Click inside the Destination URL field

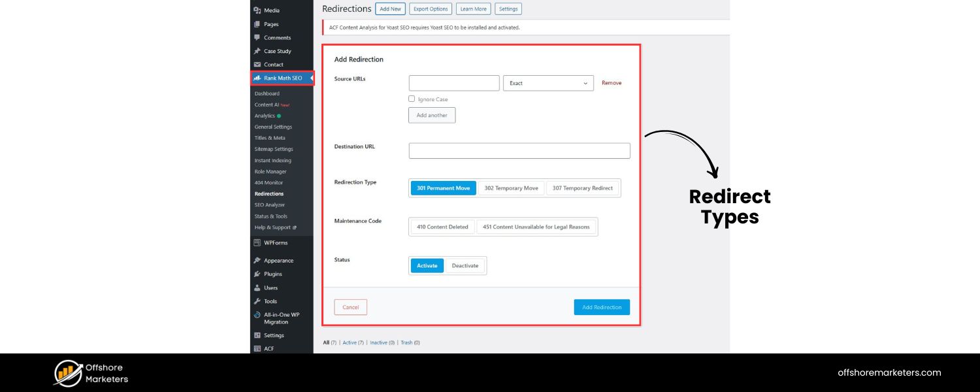pyautogui.click(x=519, y=150)
